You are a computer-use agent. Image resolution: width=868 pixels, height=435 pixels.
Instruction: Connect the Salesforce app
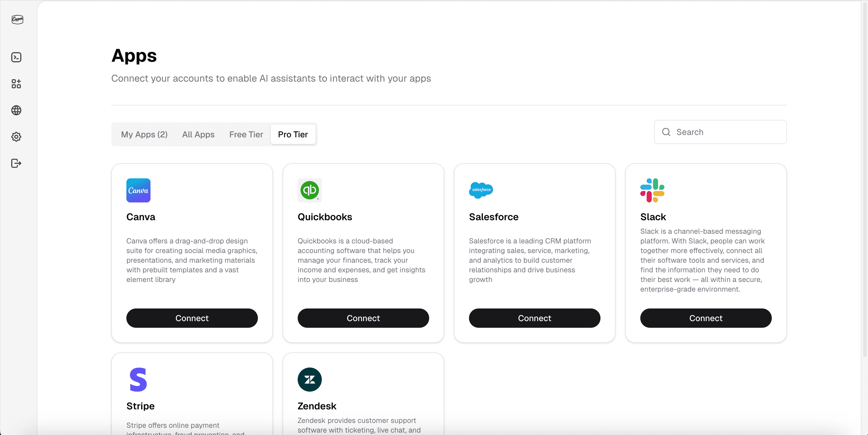pyautogui.click(x=534, y=318)
